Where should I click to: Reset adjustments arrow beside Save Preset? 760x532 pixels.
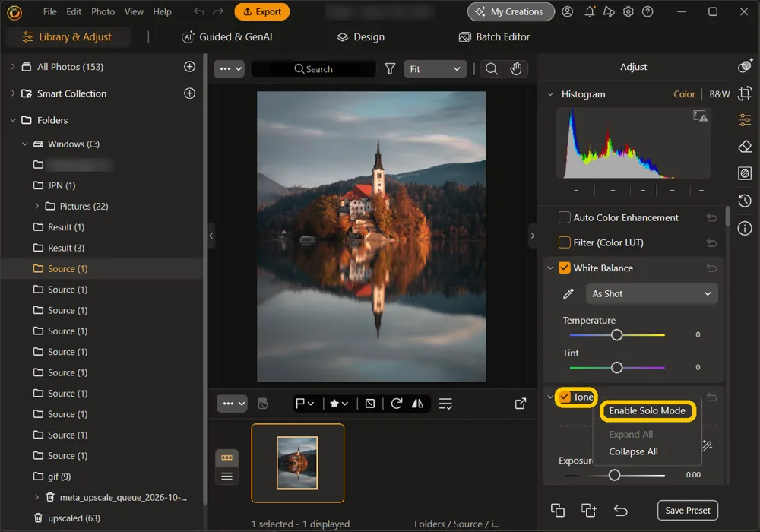[x=620, y=510]
